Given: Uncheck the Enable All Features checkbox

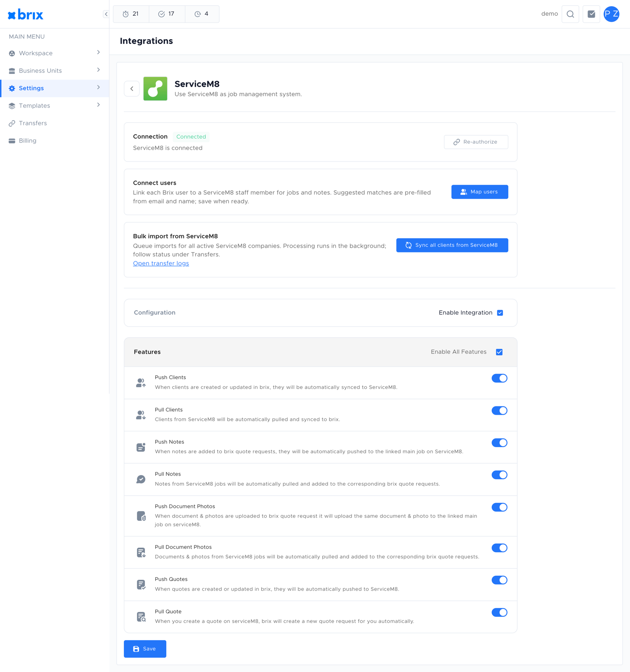Looking at the screenshot, I should tap(499, 352).
